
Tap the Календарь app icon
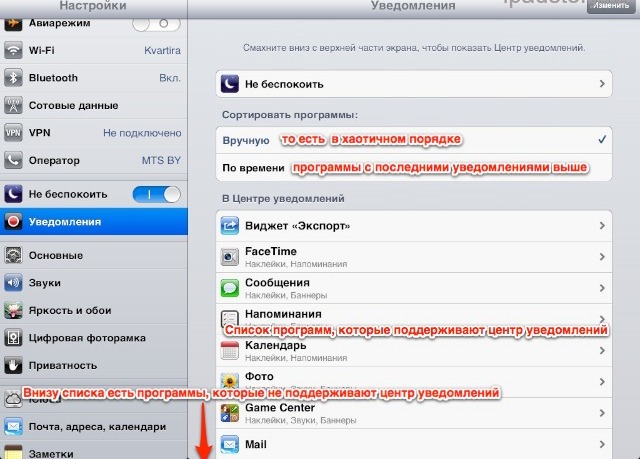230,350
